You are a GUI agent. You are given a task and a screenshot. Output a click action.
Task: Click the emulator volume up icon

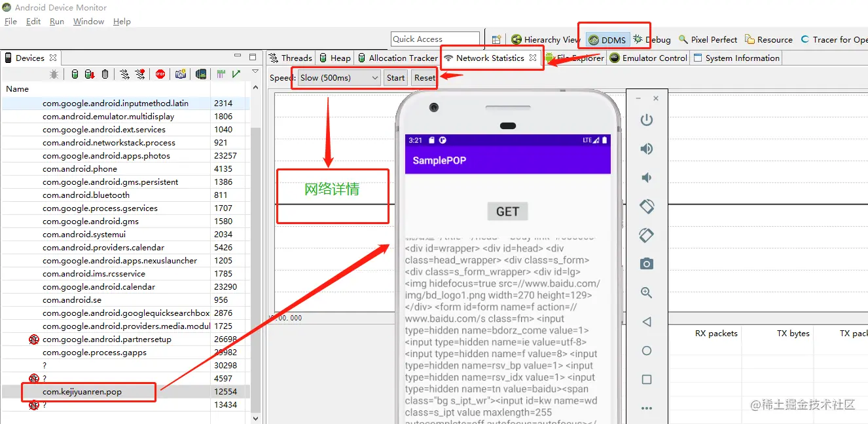(647, 149)
